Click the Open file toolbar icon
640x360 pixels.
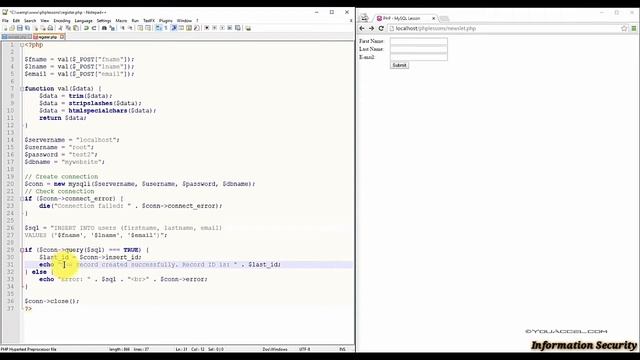coord(12,28)
